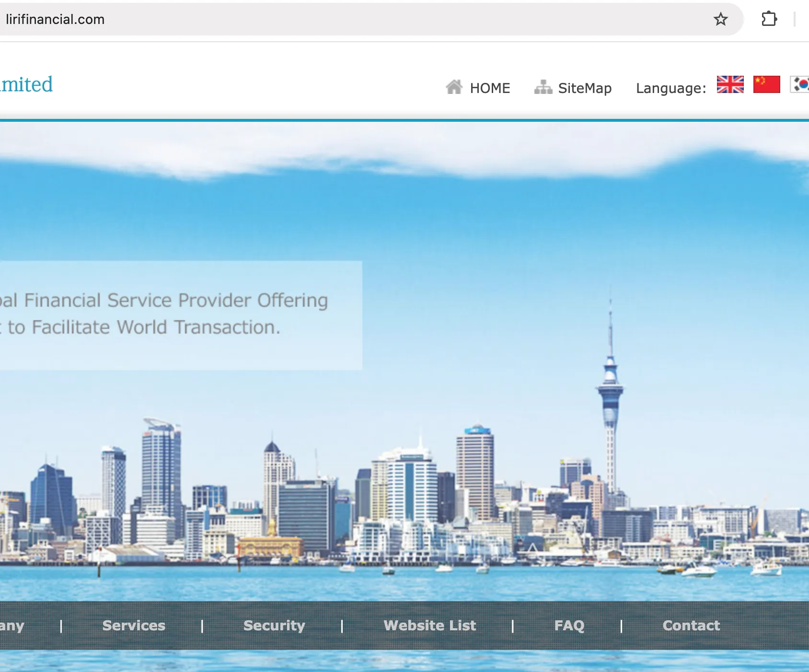809x672 pixels.
Task: Click the house icon beside HOME
Action: 454,87
